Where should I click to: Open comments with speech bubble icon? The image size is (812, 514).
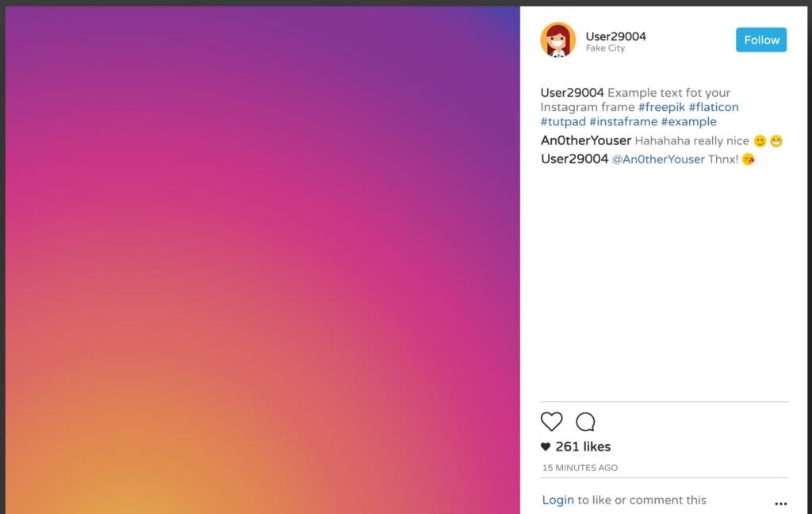tap(585, 422)
